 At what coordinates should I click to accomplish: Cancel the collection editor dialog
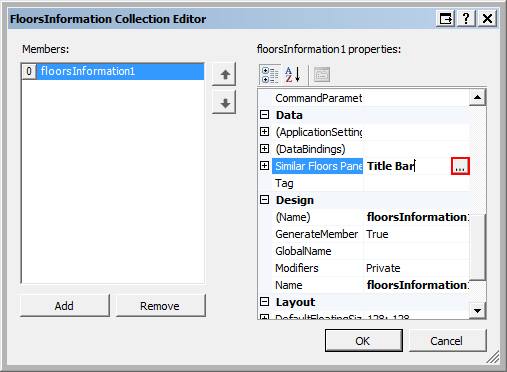pos(447,341)
